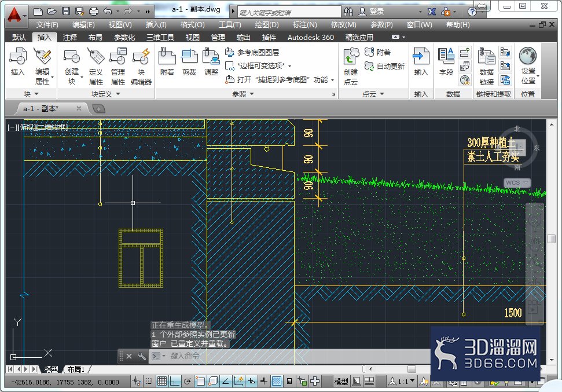Switch to the 参数化 ribbon tab
562x392 pixels.
[x=124, y=37]
